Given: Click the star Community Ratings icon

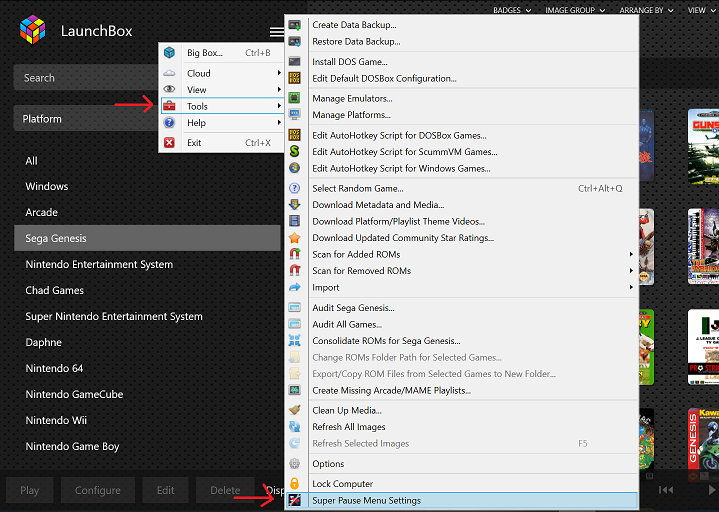Looking at the screenshot, I should (294, 237).
